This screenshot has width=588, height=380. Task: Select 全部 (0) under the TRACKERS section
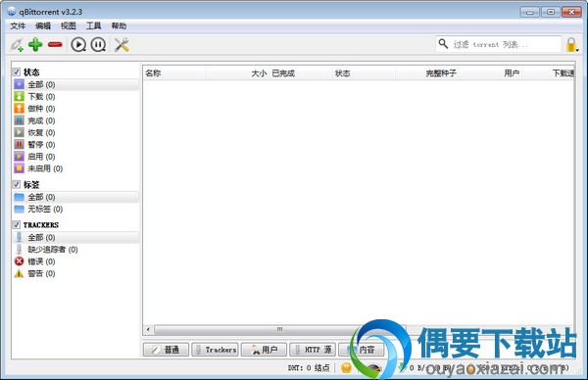click(x=76, y=238)
